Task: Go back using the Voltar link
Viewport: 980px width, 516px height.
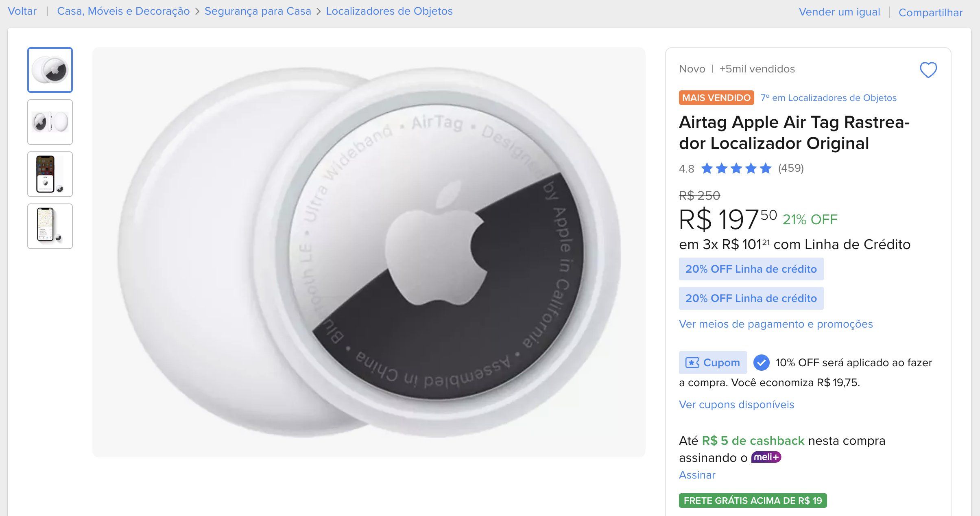Action: (22, 11)
